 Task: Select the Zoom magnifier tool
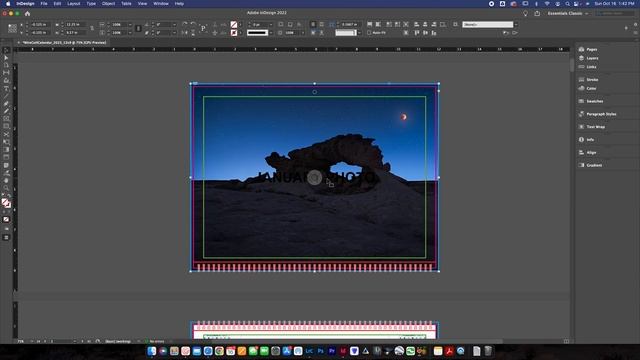6,188
